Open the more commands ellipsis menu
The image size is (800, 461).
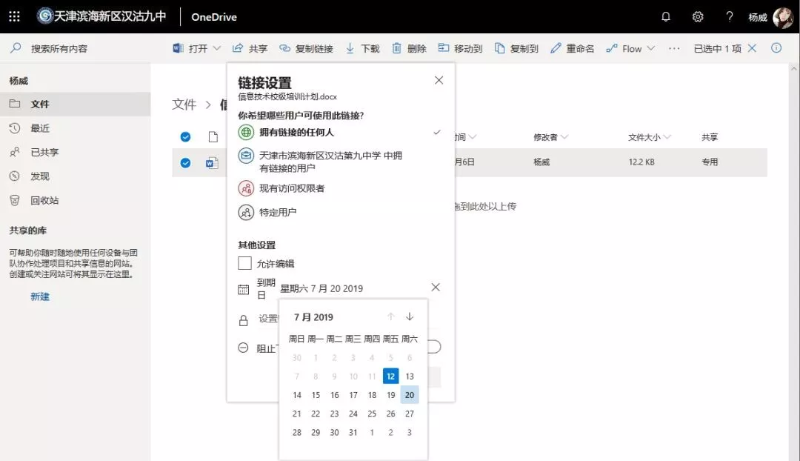[x=674, y=48]
